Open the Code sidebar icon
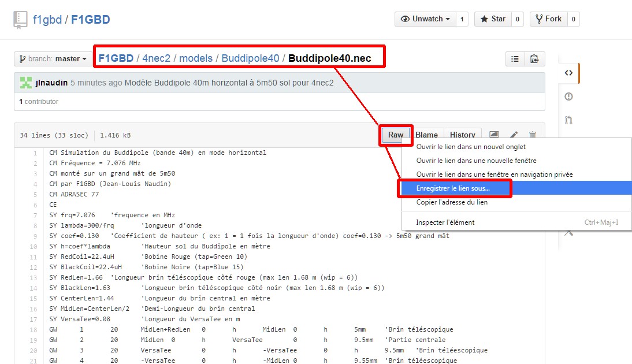632x364 pixels. pos(568,73)
